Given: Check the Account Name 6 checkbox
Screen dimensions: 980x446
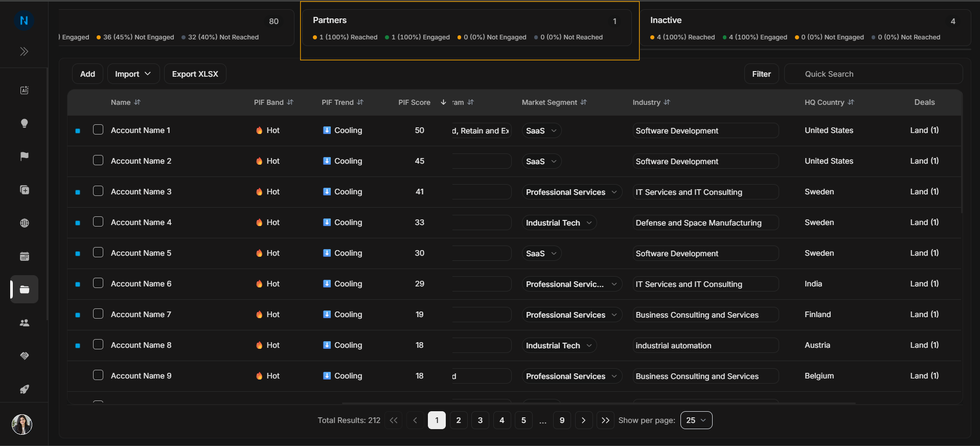Looking at the screenshot, I should click(98, 283).
